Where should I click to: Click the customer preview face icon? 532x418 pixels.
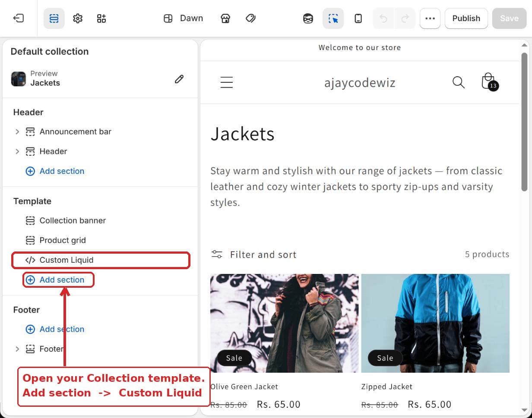(x=308, y=19)
